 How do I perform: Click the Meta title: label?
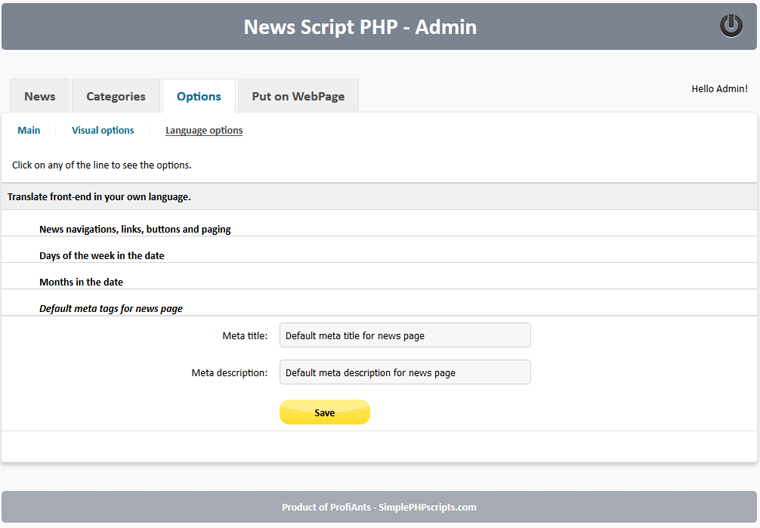click(x=245, y=336)
